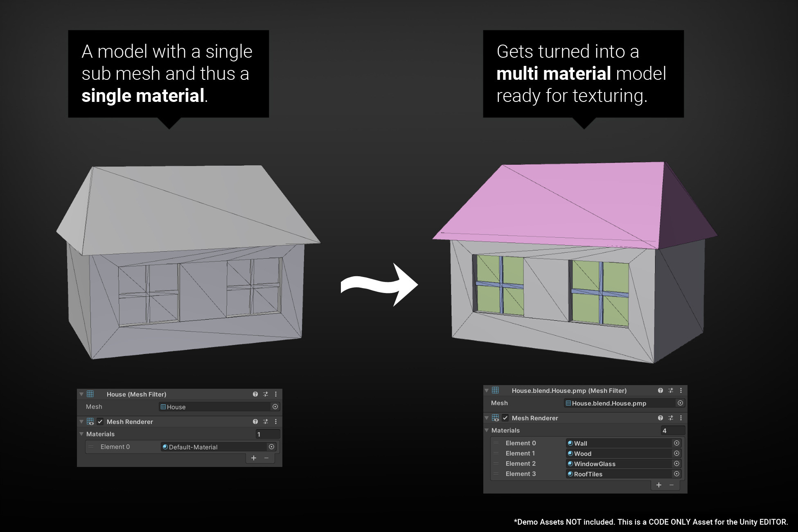Open object picker for RoofTiles material
Image resolution: width=798 pixels, height=532 pixels.
677,473
